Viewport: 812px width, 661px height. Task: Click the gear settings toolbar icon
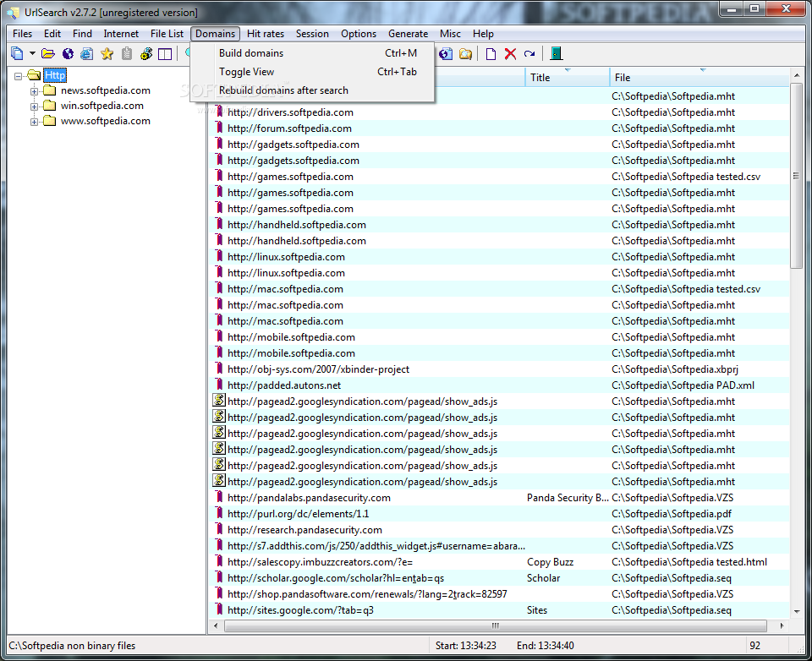(146, 53)
